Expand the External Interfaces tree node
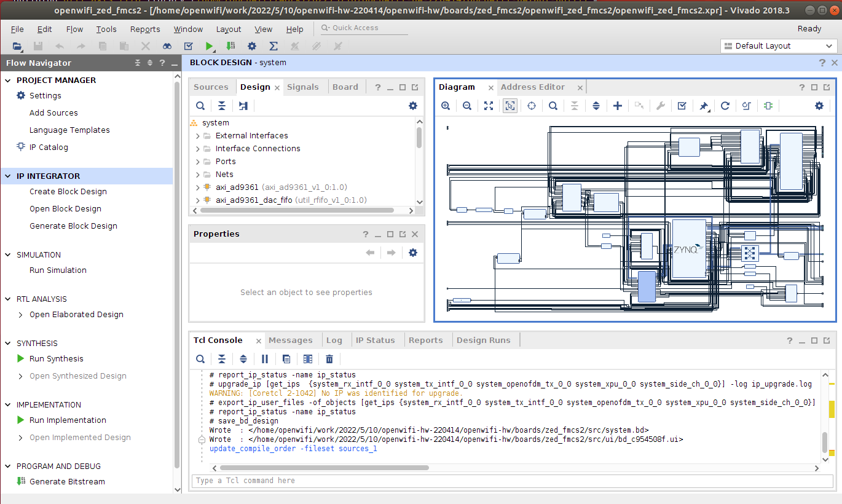This screenshot has width=842, height=504. (198, 136)
